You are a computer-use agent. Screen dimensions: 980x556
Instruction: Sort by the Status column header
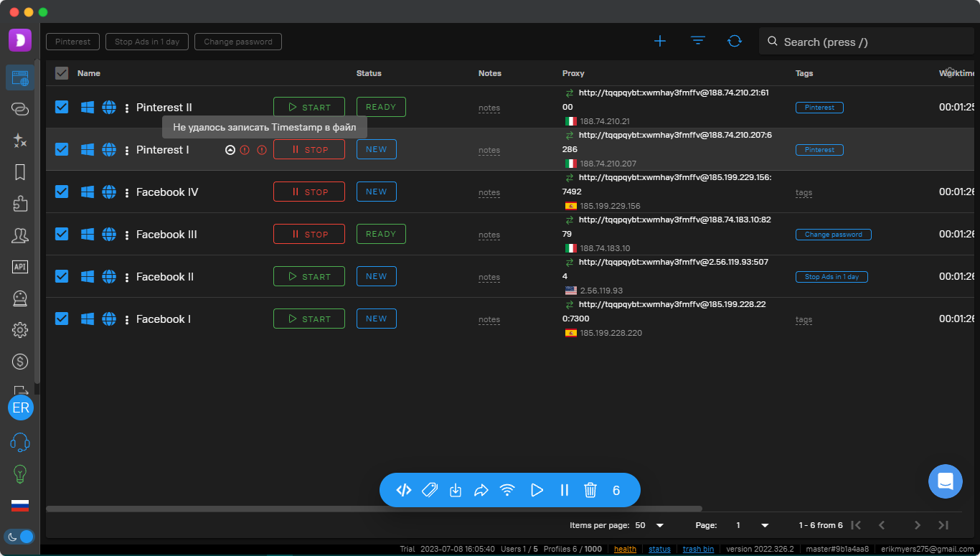[x=369, y=73]
